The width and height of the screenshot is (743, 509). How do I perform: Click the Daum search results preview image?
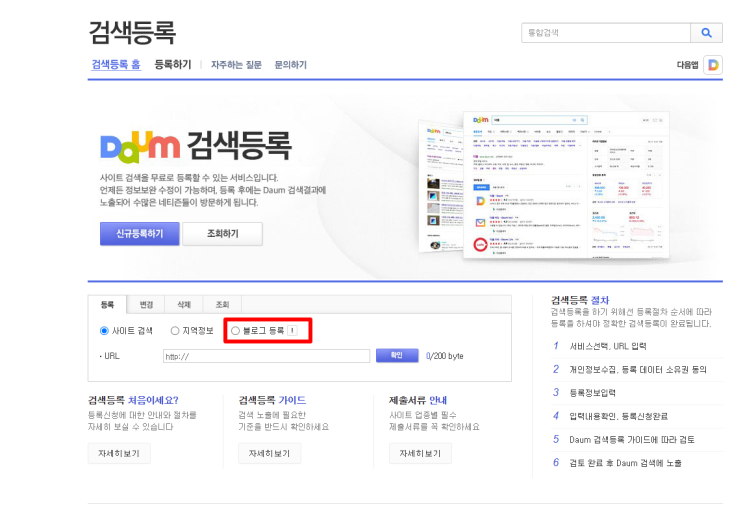click(544, 185)
